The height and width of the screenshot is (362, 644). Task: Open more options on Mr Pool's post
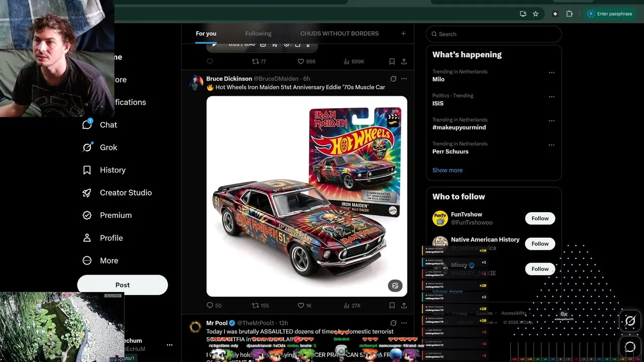click(404, 323)
